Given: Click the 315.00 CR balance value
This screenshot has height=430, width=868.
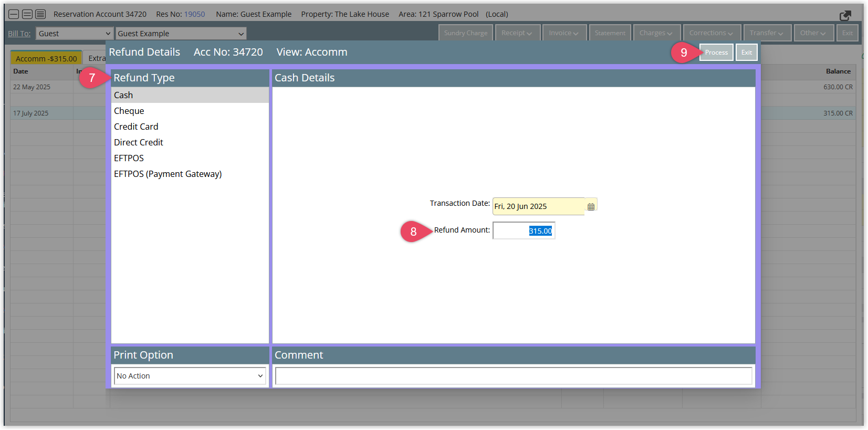Looking at the screenshot, I should [838, 113].
